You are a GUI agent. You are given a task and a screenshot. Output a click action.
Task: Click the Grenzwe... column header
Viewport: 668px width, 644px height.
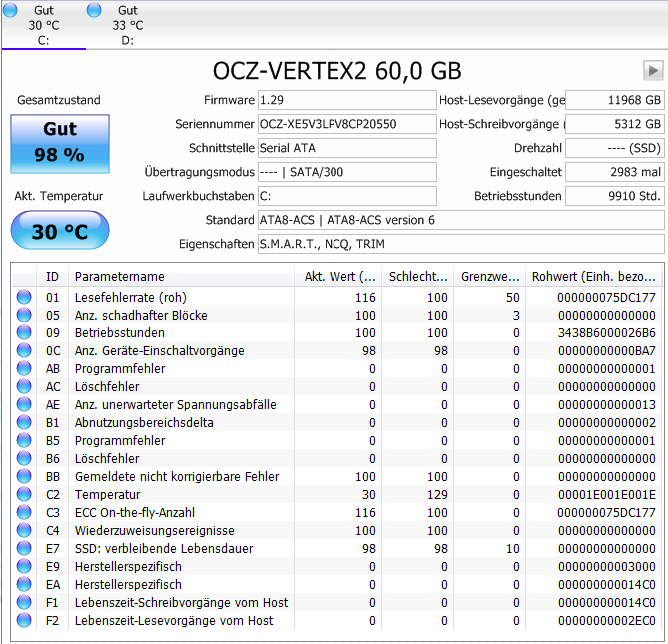[490, 276]
